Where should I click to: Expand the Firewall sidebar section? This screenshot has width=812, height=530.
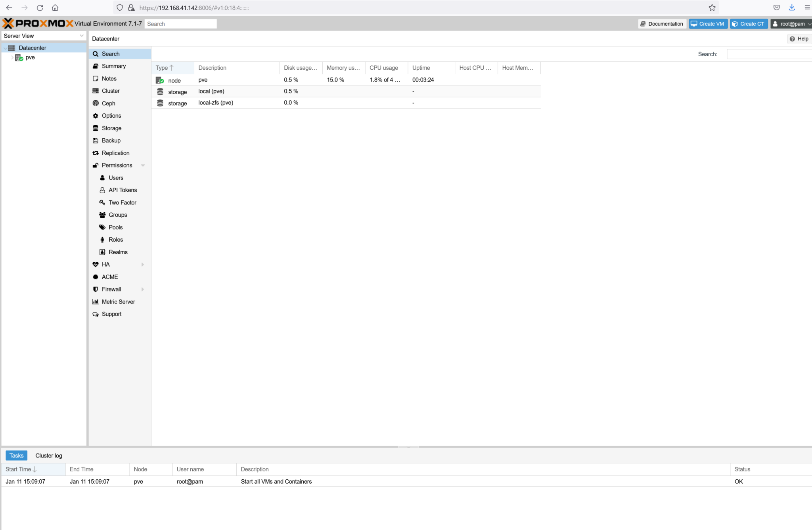[x=143, y=289]
